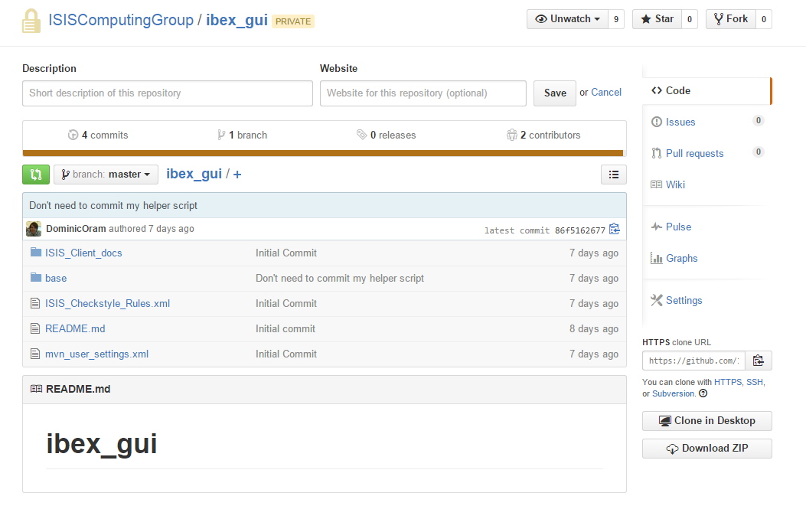
Task: Open README.md file from file list
Action: coord(75,328)
